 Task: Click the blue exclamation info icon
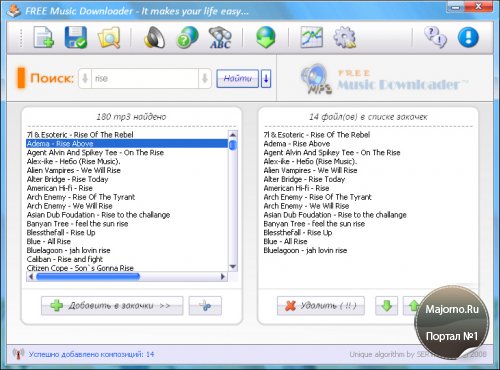(468, 37)
